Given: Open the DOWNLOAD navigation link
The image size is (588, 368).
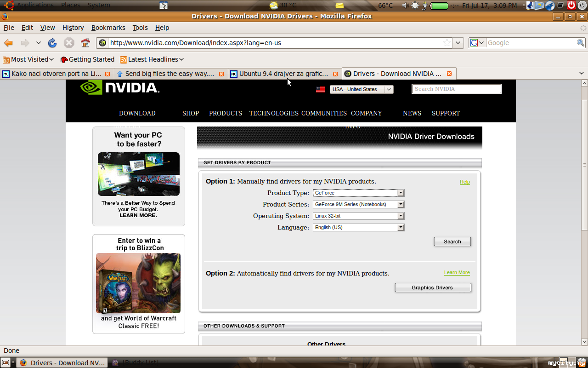Looking at the screenshot, I should [137, 113].
